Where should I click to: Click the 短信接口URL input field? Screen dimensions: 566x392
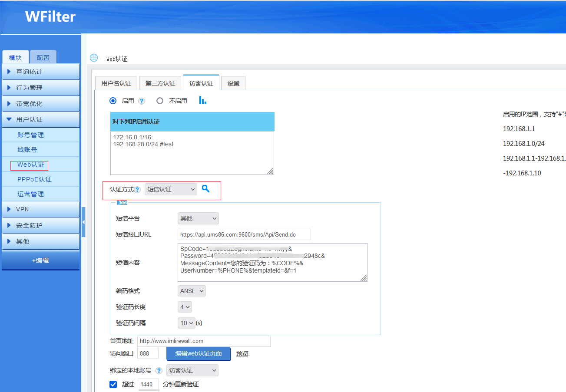(244, 234)
